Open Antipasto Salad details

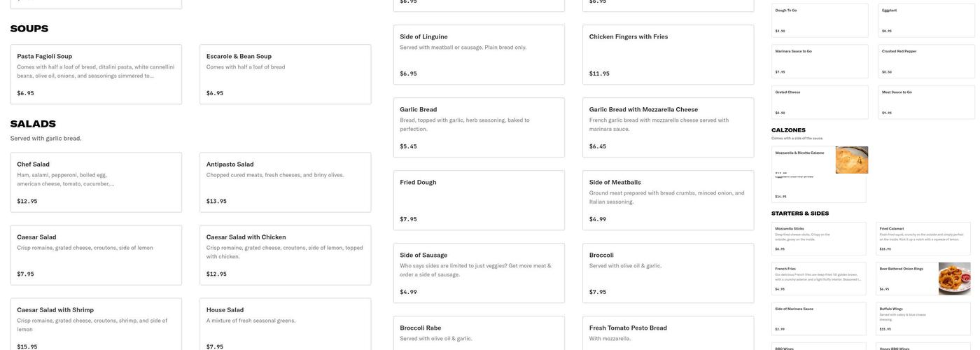tap(285, 182)
